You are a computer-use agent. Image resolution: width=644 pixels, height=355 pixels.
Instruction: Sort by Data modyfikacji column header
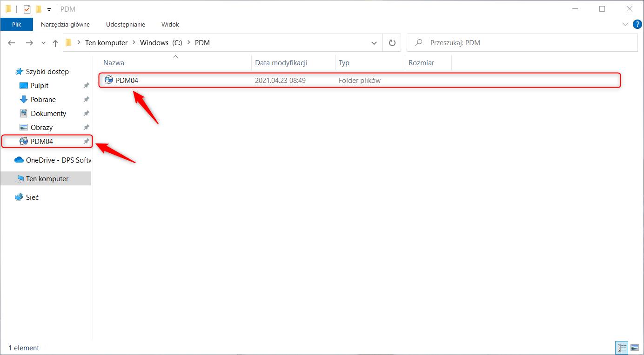281,62
